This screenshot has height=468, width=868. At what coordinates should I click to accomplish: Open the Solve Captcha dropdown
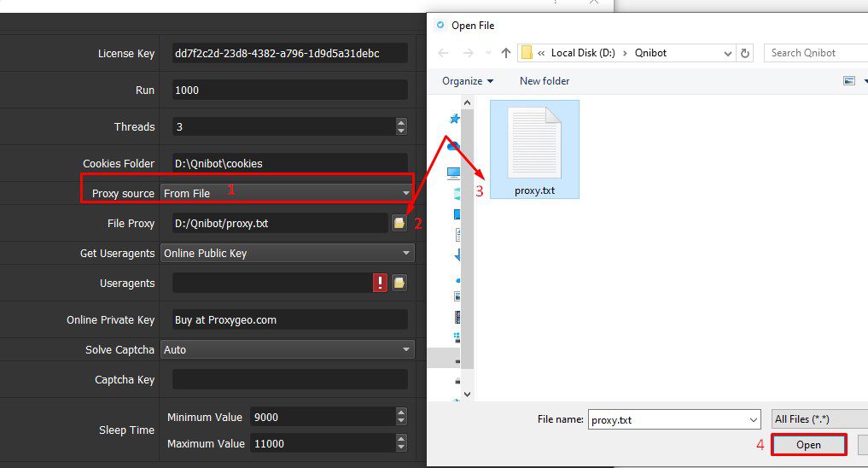pyautogui.click(x=287, y=349)
